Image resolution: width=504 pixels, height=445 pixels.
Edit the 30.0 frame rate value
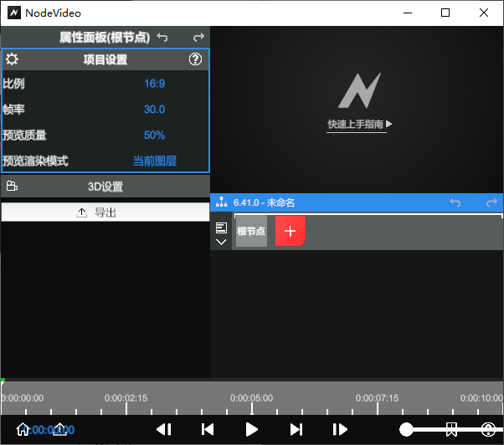pyautogui.click(x=154, y=110)
